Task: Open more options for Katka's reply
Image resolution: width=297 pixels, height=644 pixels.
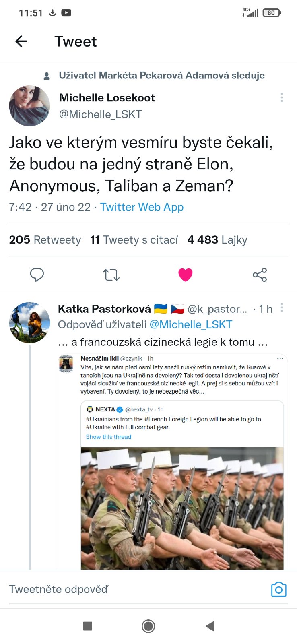Action: [x=282, y=308]
